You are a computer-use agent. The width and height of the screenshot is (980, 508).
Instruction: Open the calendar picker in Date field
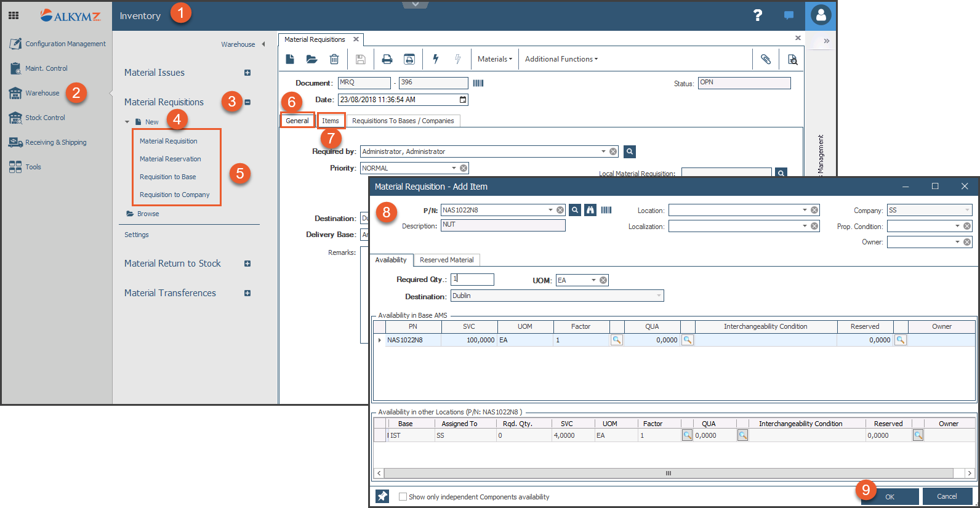[463, 99]
